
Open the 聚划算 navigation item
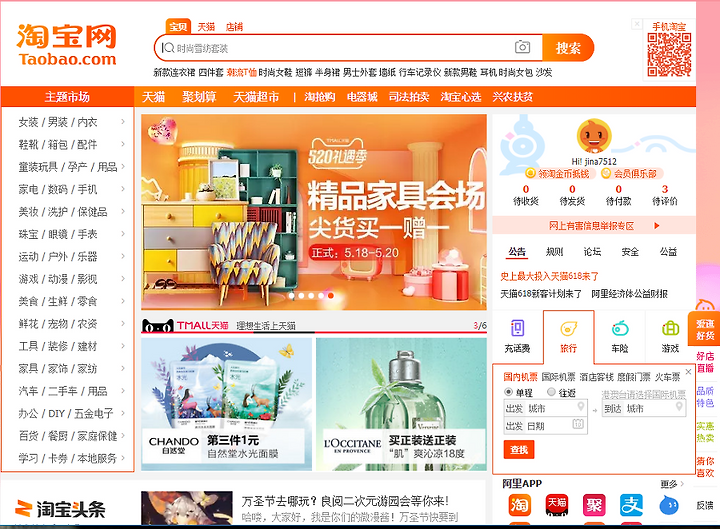point(199,97)
